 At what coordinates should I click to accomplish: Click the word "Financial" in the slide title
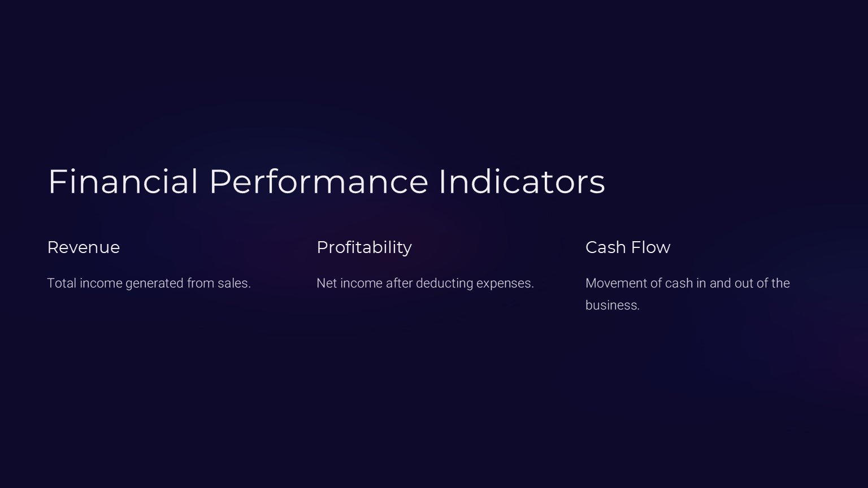click(x=123, y=182)
